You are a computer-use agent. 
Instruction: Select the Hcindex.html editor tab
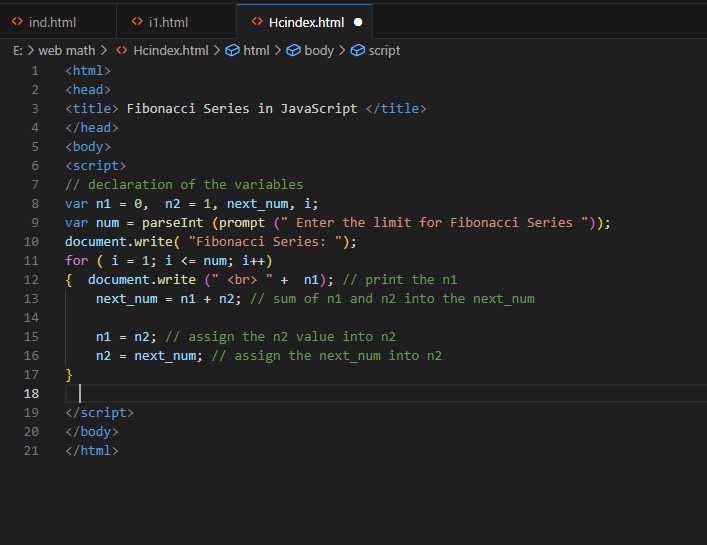point(304,22)
